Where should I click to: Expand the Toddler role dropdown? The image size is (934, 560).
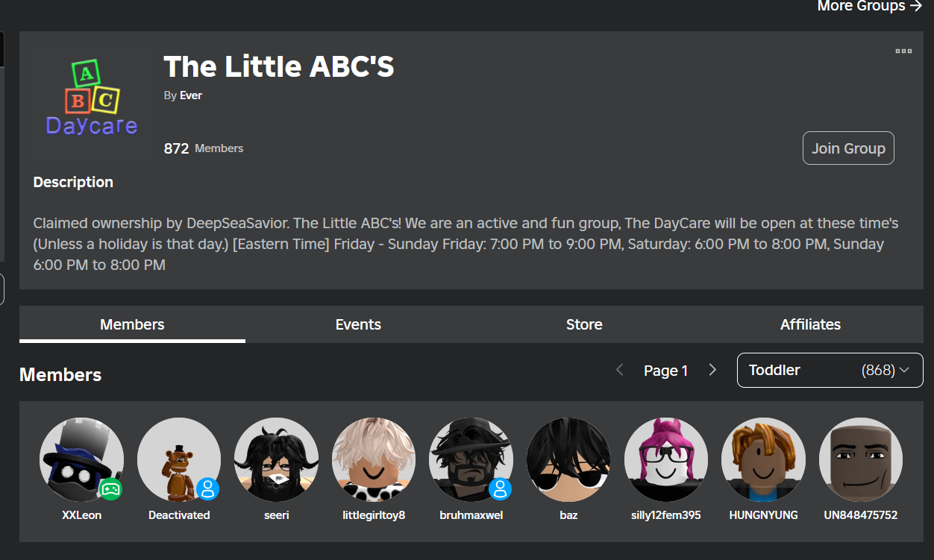tap(830, 370)
